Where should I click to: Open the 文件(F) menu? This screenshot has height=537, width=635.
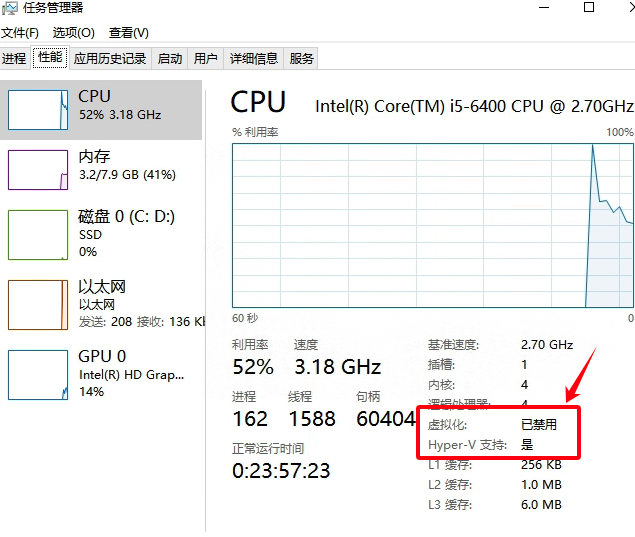pos(20,33)
